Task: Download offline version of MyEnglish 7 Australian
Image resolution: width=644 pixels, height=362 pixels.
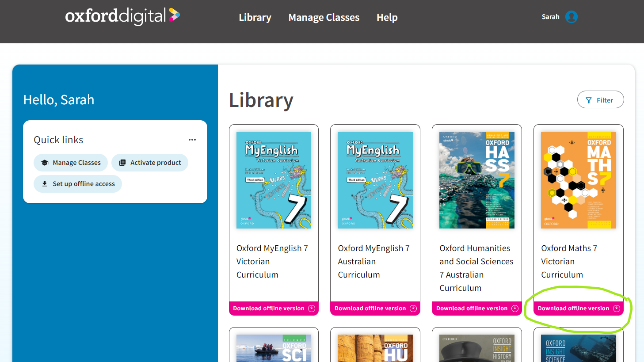Action: pyautogui.click(x=370, y=309)
